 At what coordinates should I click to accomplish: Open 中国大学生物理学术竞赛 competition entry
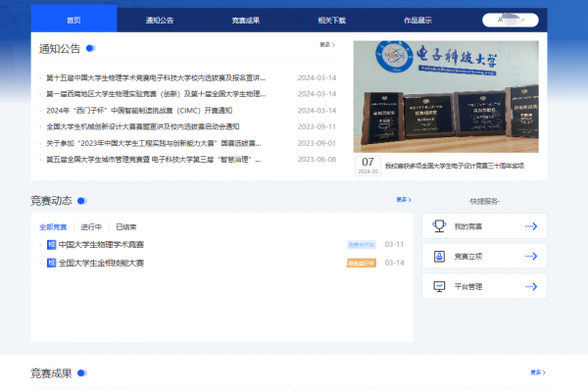[x=101, y=245]
